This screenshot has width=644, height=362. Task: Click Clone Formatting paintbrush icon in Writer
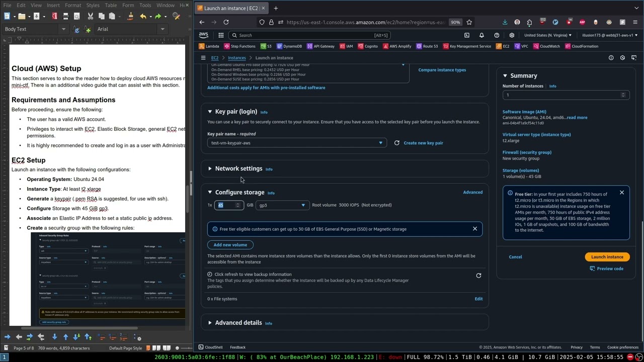pos(130,16)
